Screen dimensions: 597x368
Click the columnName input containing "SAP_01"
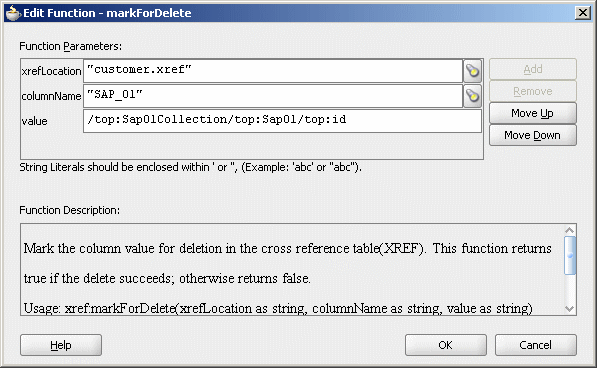[x=273, y=96]
